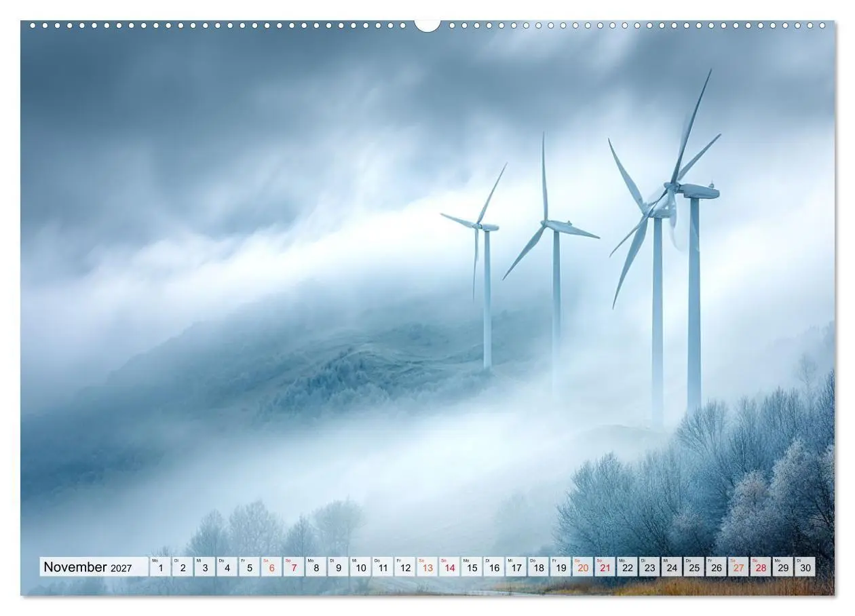Screen dimensions: 855x616
Task: Select day 16 in the calendar strip
Action: (x=494, y=567)
